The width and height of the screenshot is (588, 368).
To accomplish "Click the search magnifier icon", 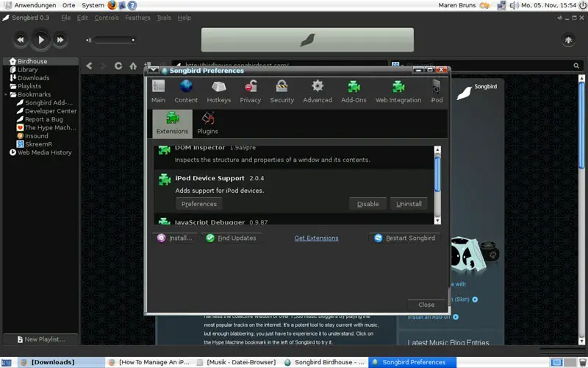I will coord(576,66).
